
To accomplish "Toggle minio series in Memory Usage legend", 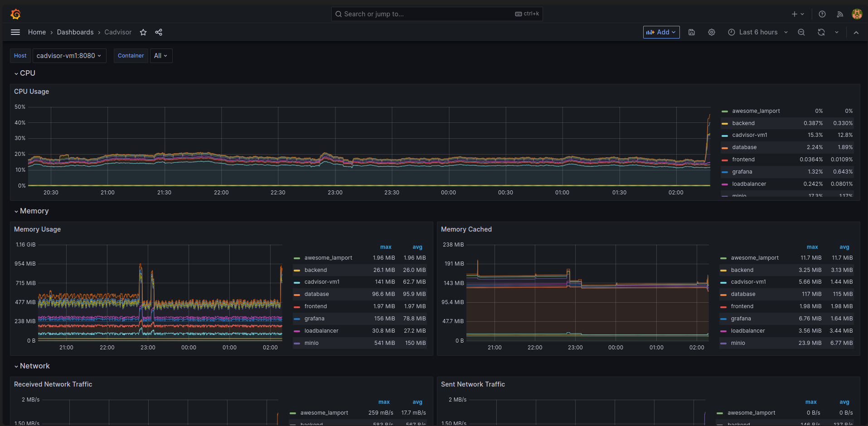I will 311,343.
